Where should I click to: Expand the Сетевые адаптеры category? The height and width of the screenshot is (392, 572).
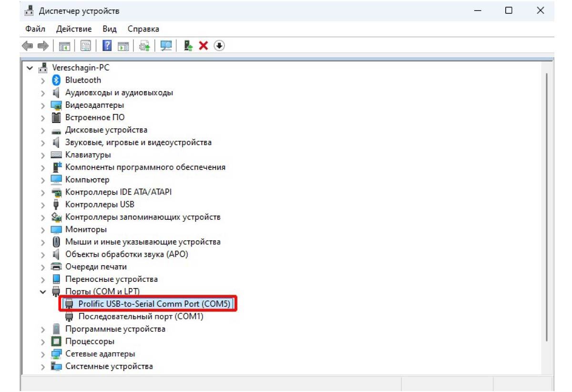(43, 354)
